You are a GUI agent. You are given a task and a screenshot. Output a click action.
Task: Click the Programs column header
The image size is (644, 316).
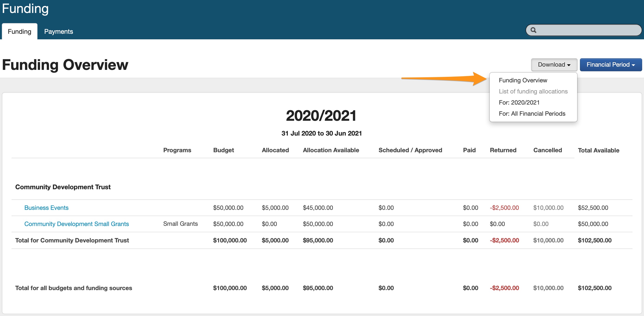(x=177, y=150)
